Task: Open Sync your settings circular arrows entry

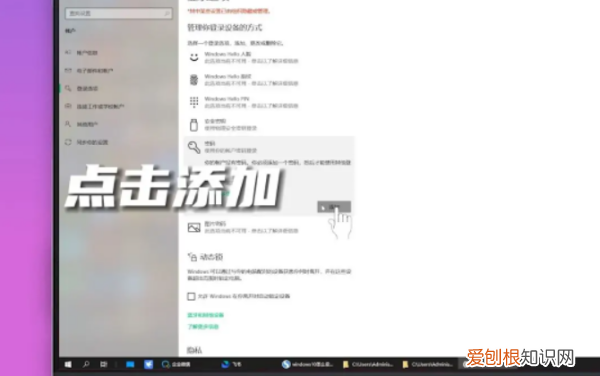Action: 86,142
